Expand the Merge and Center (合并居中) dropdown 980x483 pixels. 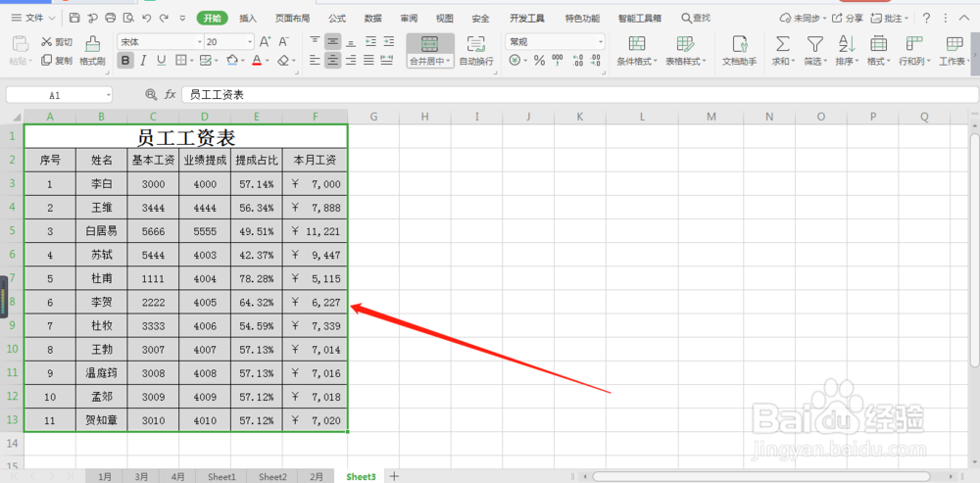(450, 62)
